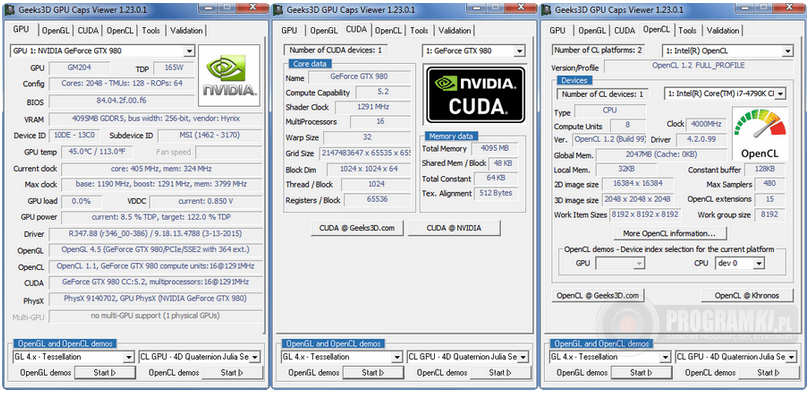This screenshot has height=394, width=810.
Task: Click the Max Samplers field showing 480
Action: coord(770,184)
